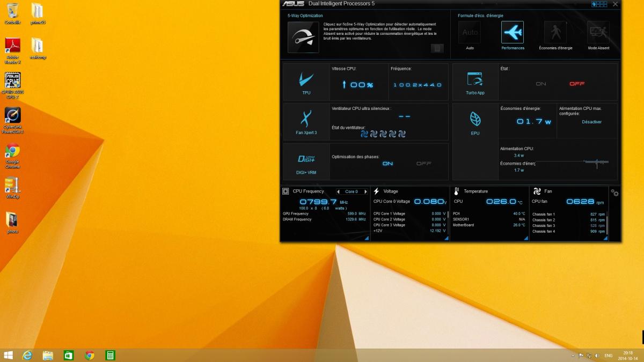Click the frequency value 100.2x44.0
This screenshot has height=362, width=644.
coord(418,85)
